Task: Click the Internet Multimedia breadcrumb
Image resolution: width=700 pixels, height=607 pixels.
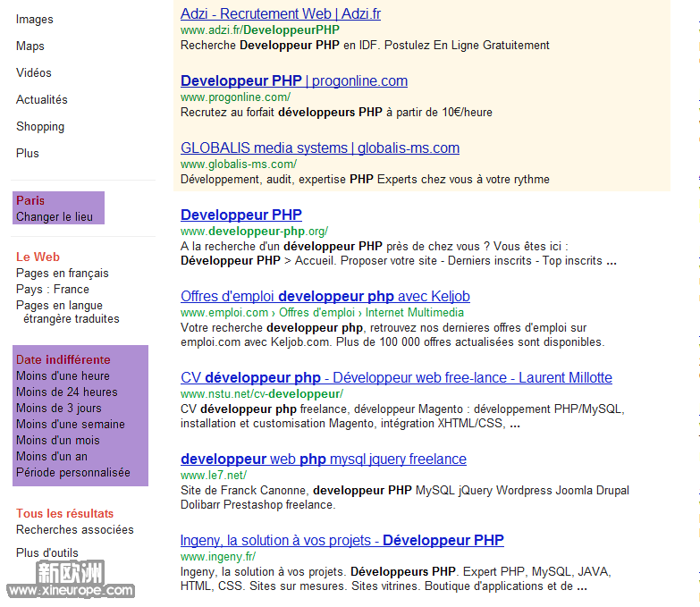Action: [414, 312]
